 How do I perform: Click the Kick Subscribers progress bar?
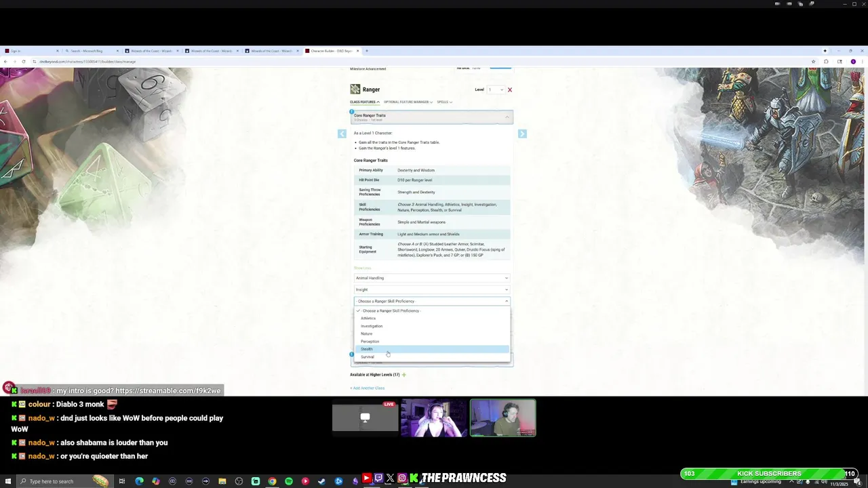769,474
